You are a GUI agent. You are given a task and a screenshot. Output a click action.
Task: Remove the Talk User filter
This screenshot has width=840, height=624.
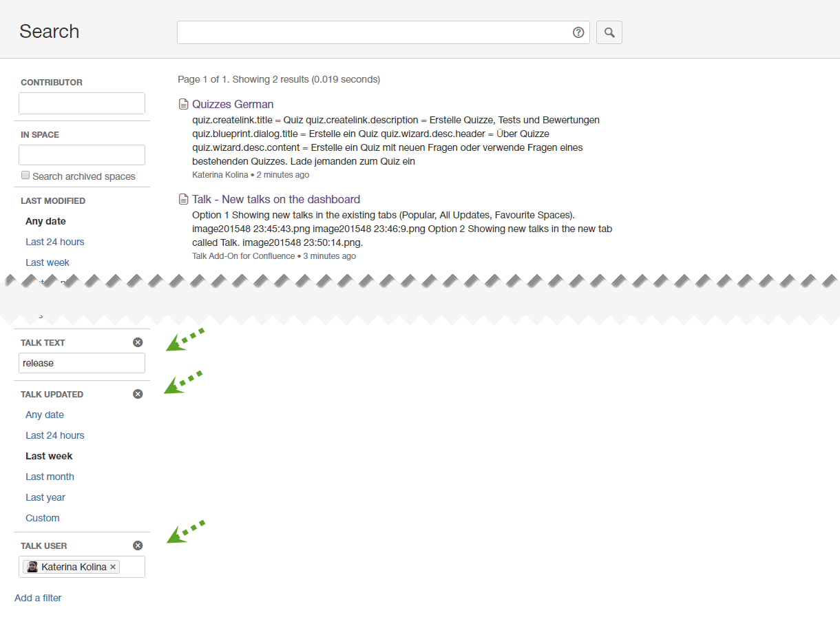click(x=138, y=545)
